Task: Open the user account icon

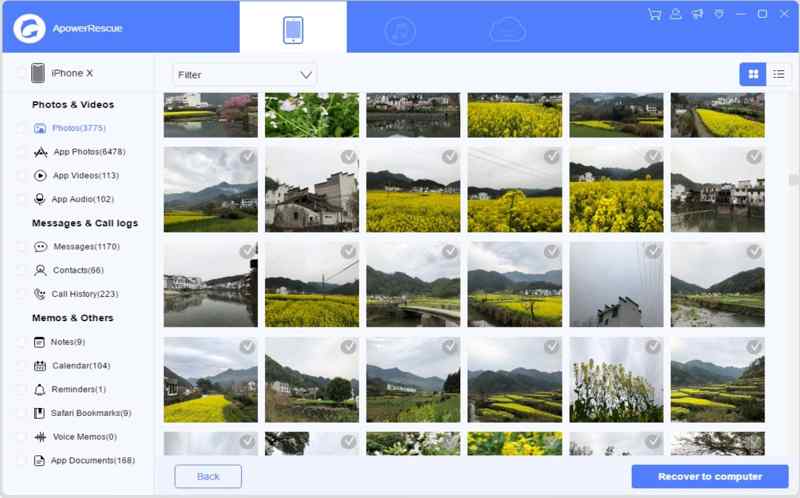Action: [676, 14]
